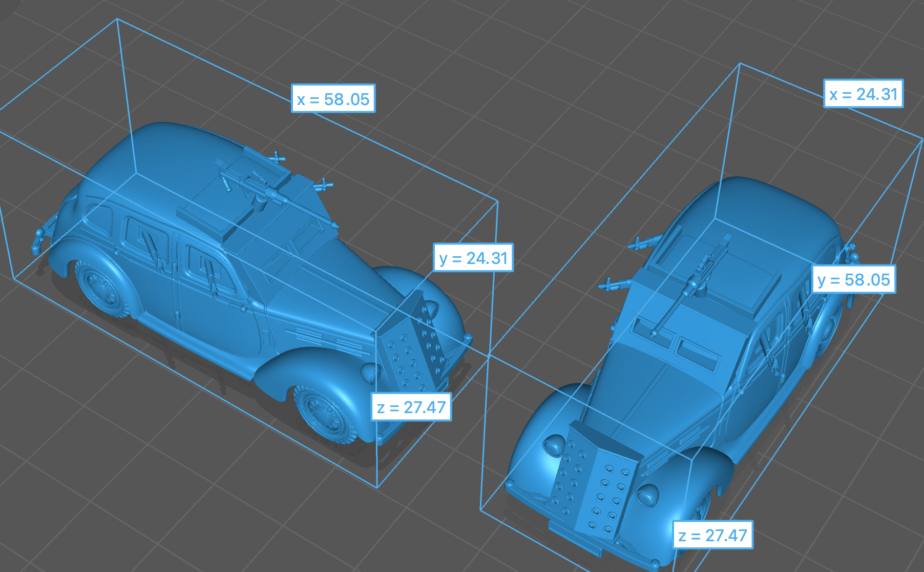924x572 pixels.
Task: Select the x = 24.31 dimension label
Action: point(863,94)
